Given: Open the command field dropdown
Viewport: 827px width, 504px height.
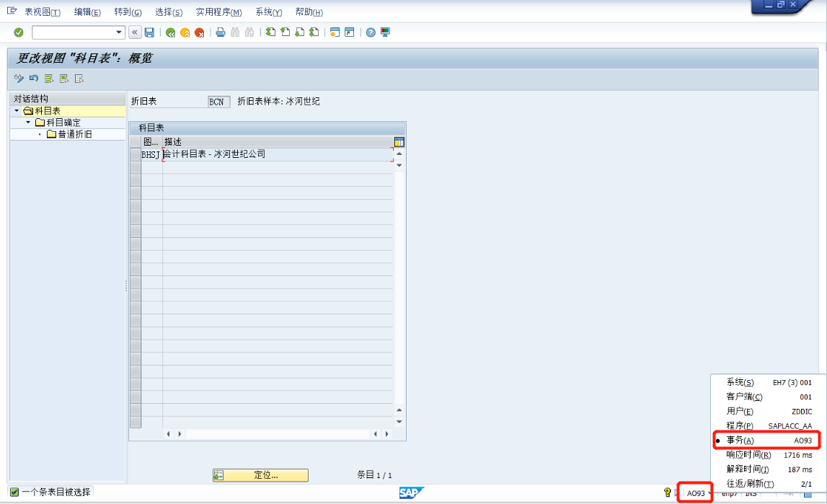Looking at the screenshot, I should click(119, 32).
